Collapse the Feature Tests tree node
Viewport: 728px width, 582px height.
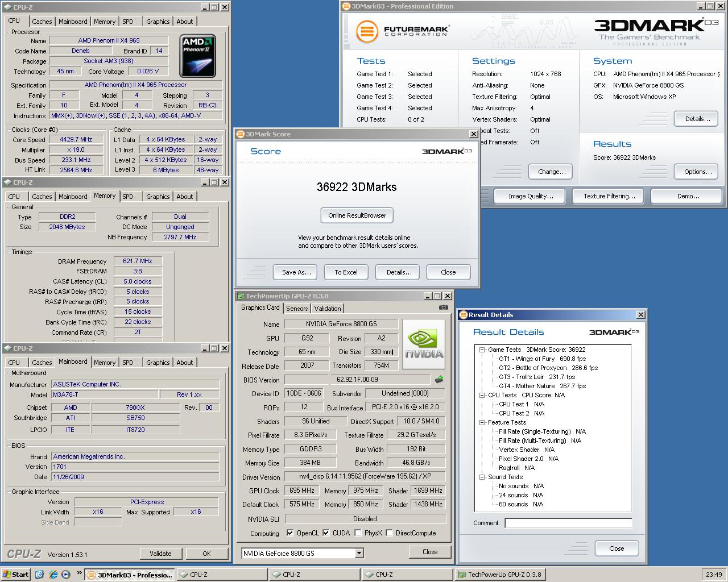click(x=482, y=423)
